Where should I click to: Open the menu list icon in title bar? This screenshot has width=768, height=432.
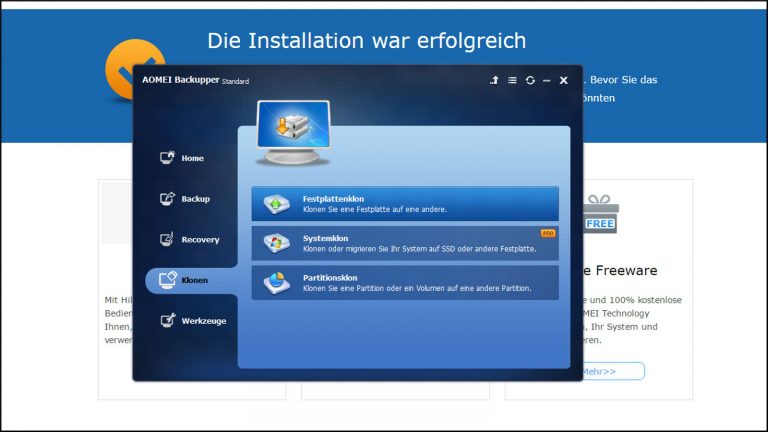(512, 80)
